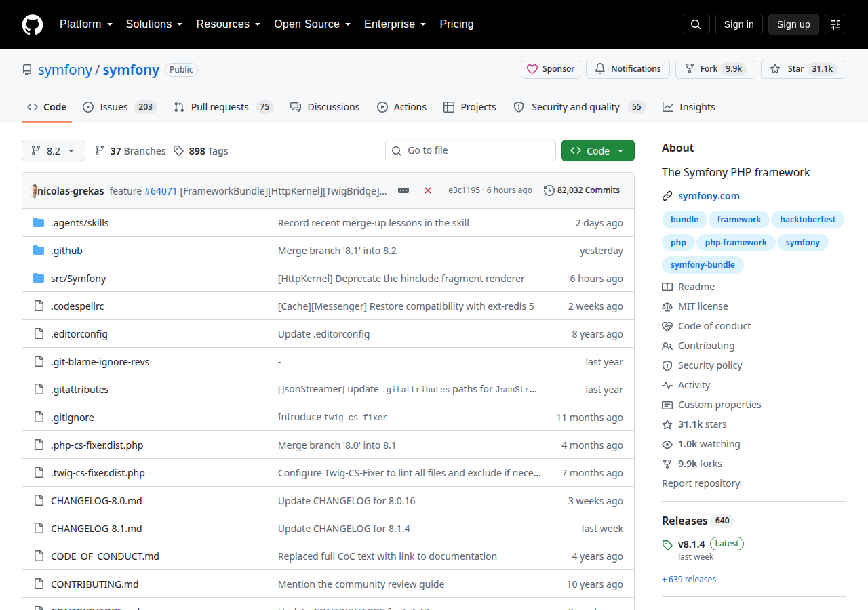Open the + 639 releases link
Image resolution: width=868 pixels, height=610 pixels.
(x=689, y=579)
